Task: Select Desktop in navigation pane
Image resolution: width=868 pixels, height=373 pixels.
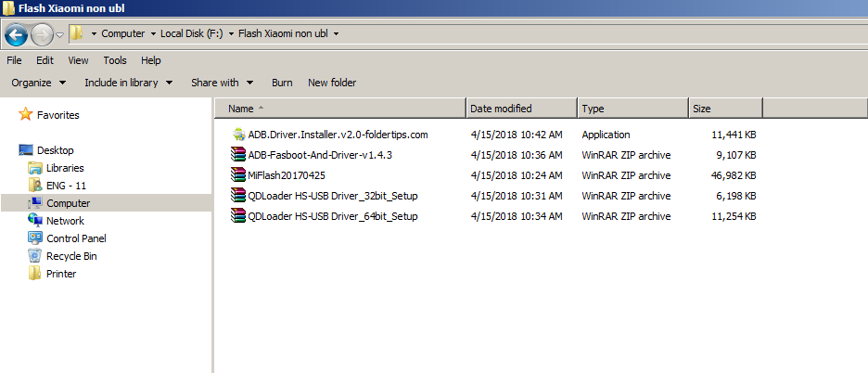Action: click(x=56, y=150)
